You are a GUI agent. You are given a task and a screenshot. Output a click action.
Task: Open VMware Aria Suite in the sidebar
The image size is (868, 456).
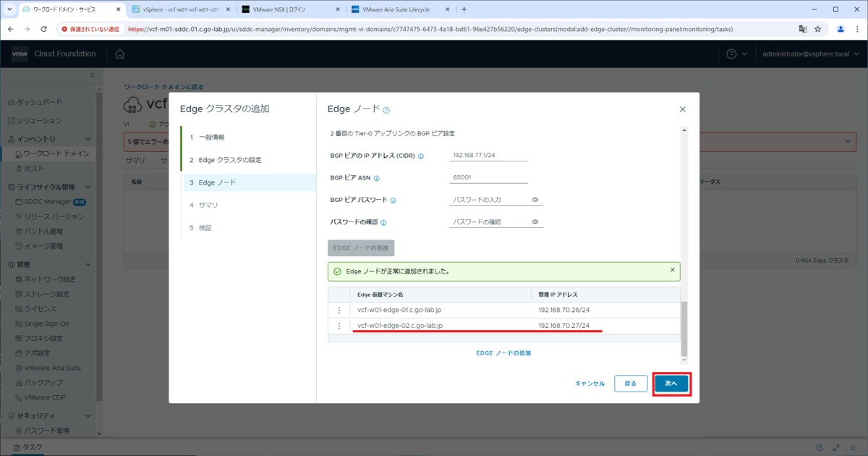52,368
